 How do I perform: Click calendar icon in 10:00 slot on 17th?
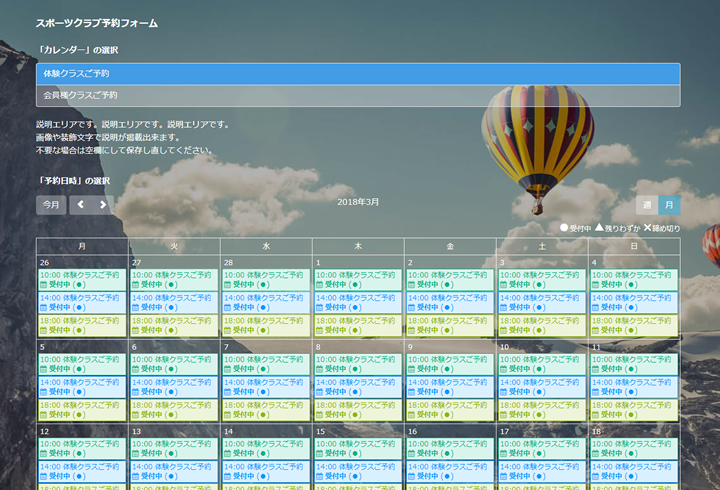(503, 454)
